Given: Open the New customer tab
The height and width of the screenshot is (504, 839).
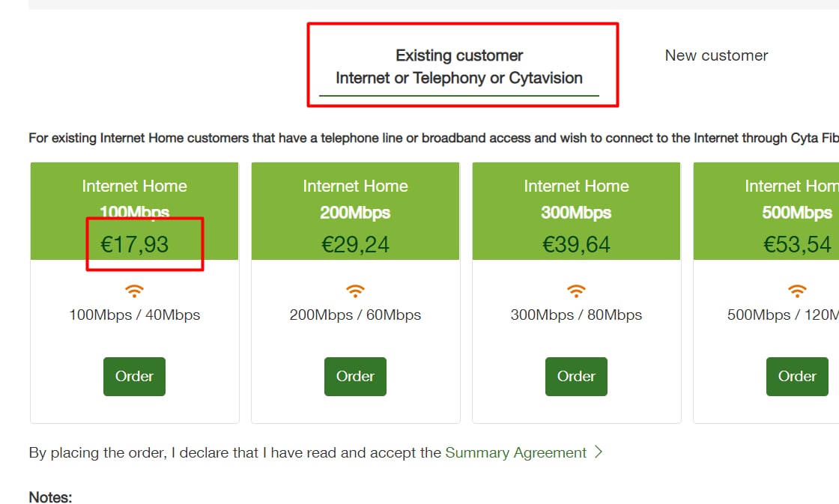Looking at the screenshot, I should coord(716,55).
